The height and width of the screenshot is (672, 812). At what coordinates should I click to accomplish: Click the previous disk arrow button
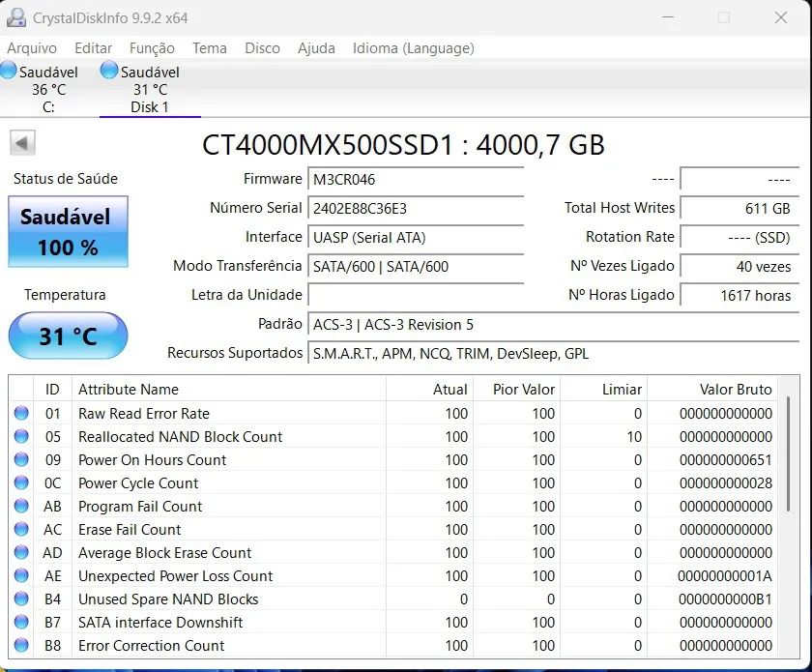click(x=22, y=142)
